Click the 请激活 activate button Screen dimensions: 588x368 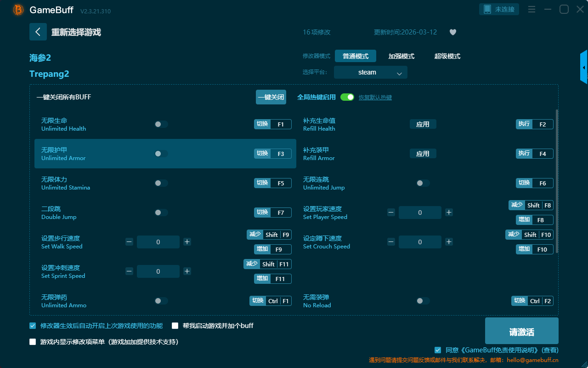coord(521,331)
